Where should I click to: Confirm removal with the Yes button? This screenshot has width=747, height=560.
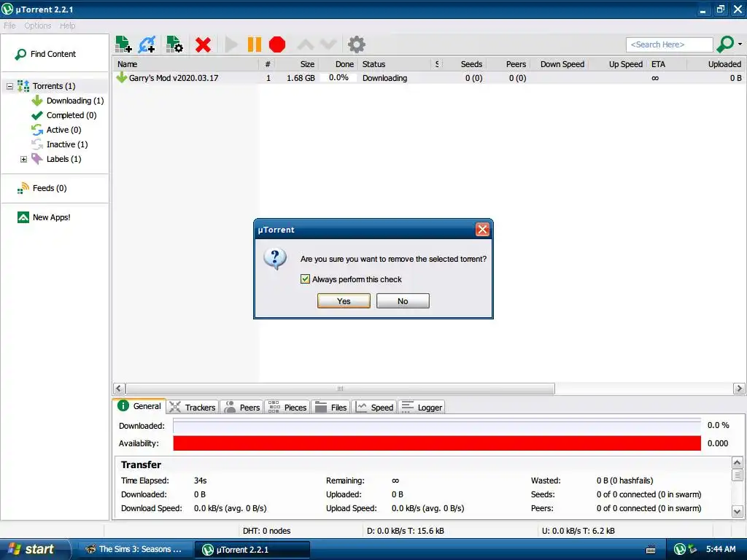(x=344, y=301)
